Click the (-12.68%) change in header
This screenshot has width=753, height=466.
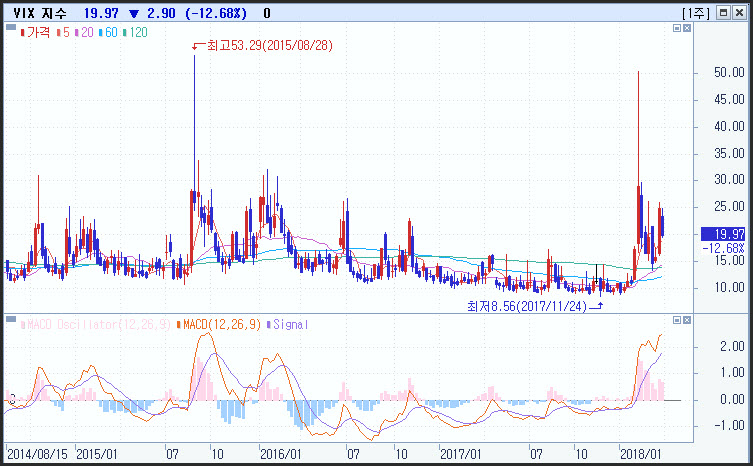(216, 13)
